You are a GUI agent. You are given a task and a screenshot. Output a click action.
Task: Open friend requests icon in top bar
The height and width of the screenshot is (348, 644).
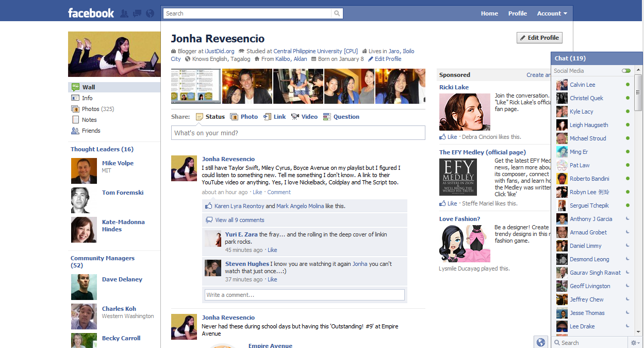pyautogui.click(x=124, y=13)
